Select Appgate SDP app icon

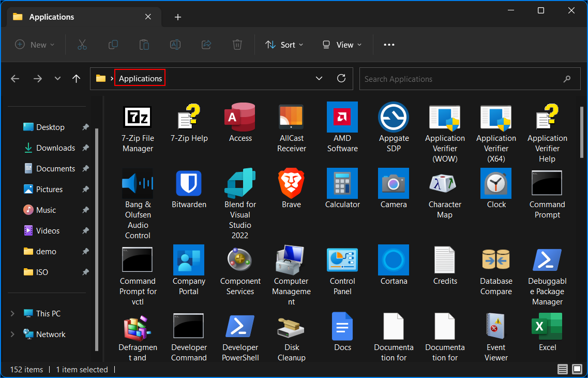[394, 117]
